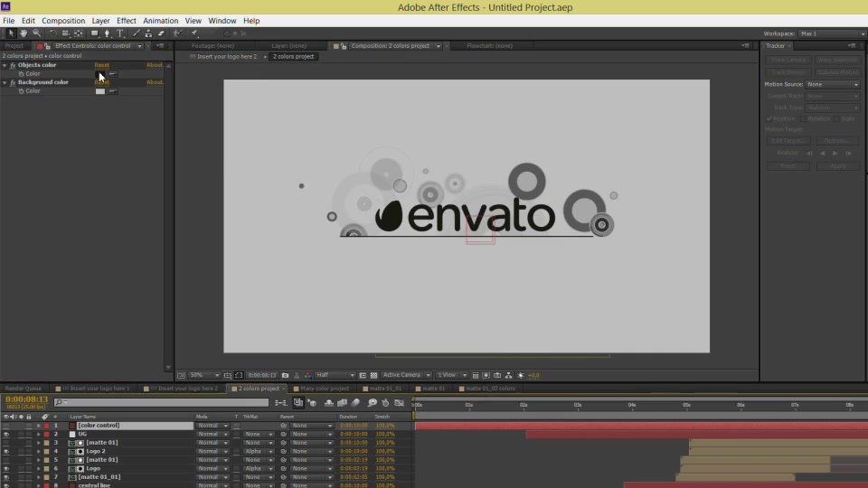The width and height of the screenshot is (868, 488).
Task: Collapse the Background color effect
Action: (x=5, y=82)
